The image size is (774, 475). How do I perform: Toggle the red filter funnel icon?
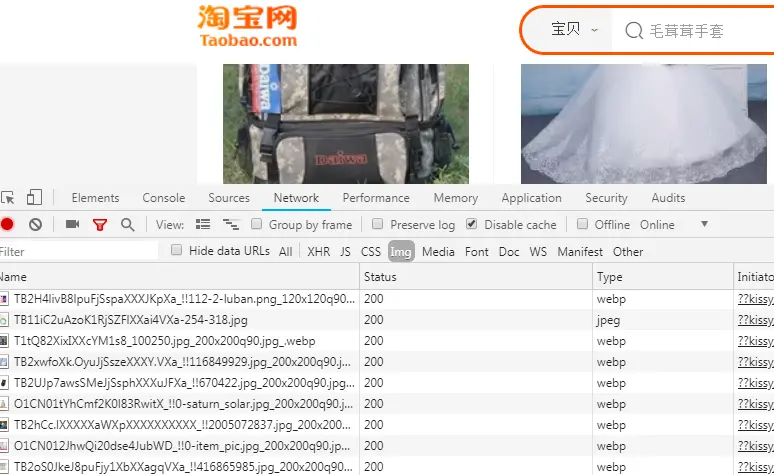pos(100,225)
